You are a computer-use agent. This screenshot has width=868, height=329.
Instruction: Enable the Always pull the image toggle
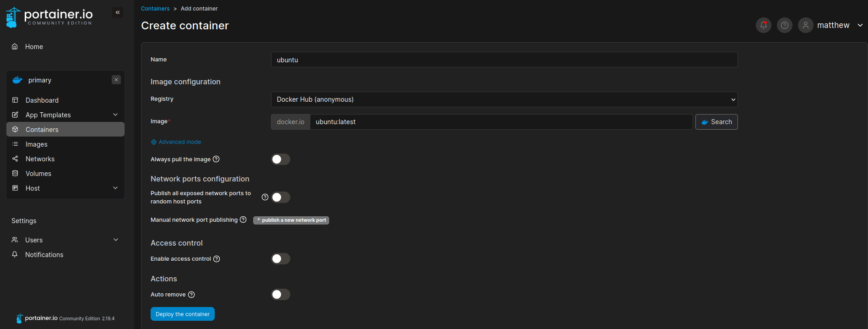click(281, 159)
